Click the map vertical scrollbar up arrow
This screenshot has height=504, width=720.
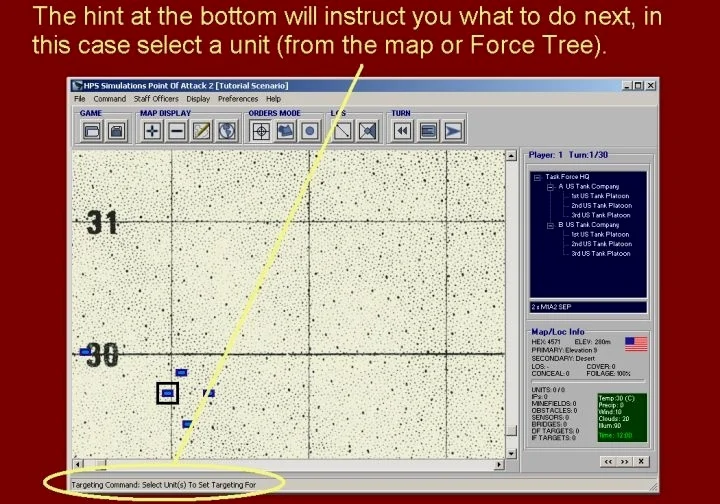coord(511,156)
